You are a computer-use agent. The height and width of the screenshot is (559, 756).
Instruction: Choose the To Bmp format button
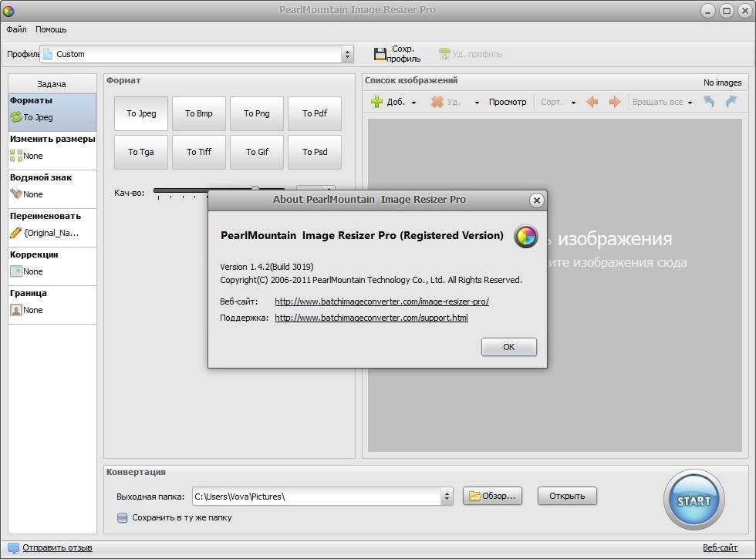[x=199, y=114]
